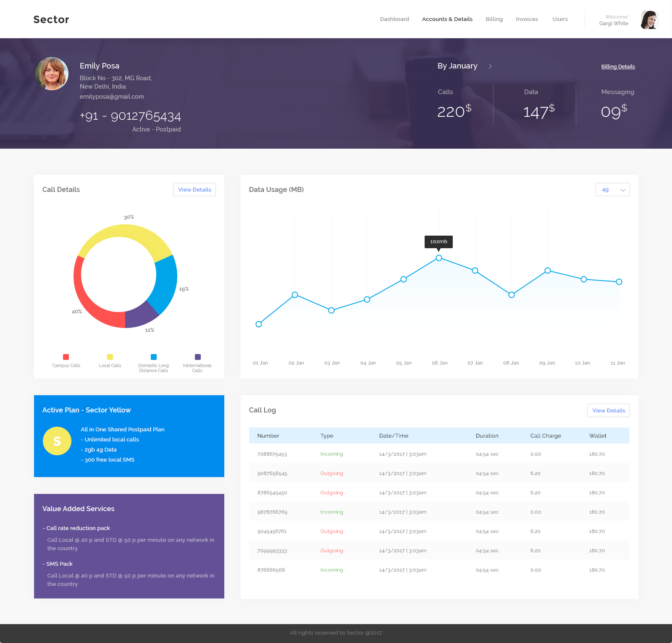Click the chevron next to By January
The width and height of the screenshot is (672, 643).
pos(490,66)
